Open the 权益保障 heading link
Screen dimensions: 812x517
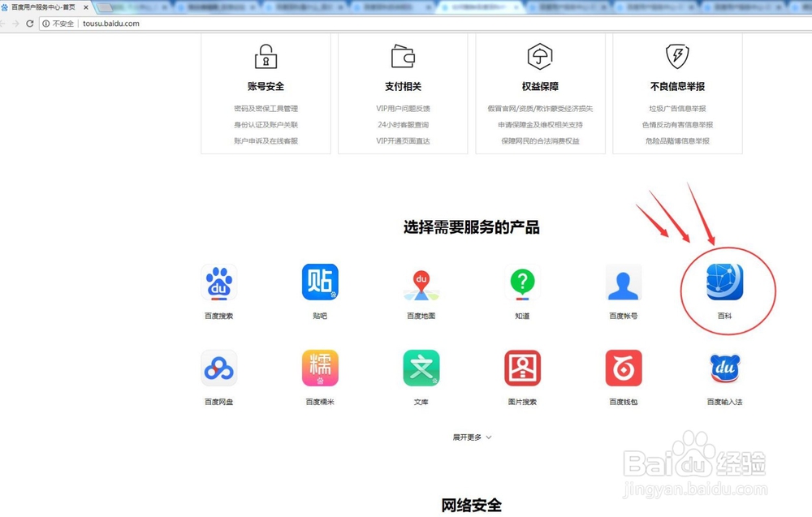(x=540, y=86)
